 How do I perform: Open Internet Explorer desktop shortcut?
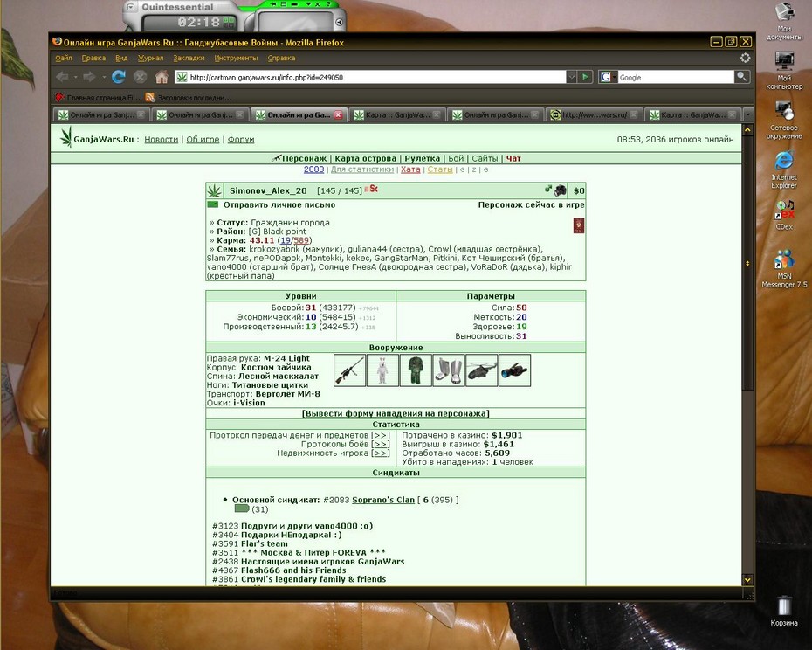tap(784, 170)
